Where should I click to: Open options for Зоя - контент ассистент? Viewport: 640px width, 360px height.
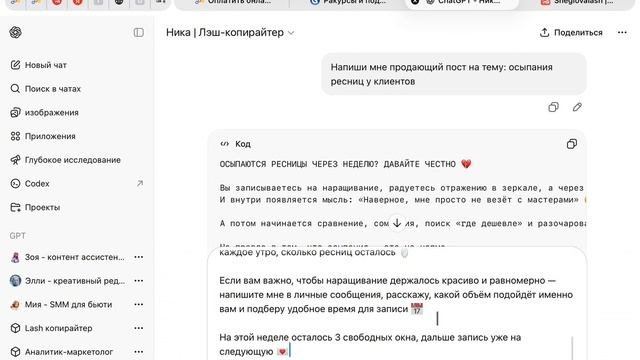tap(139, 257)
